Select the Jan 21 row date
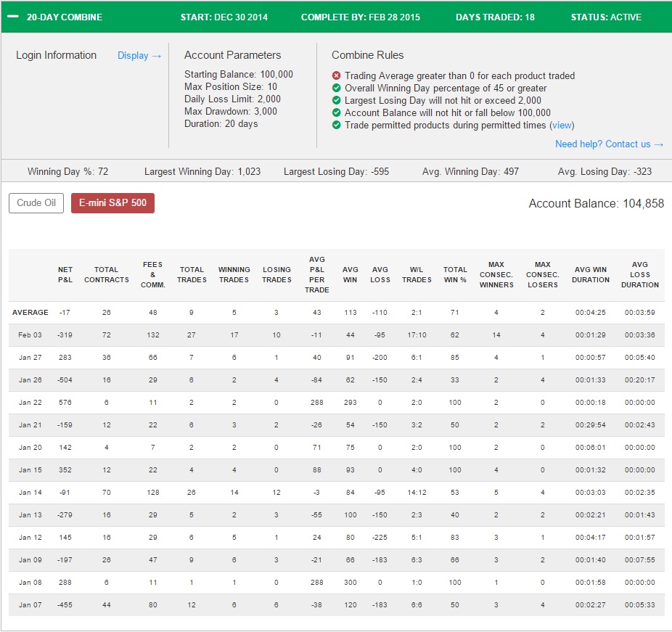672x632 pixels. pos(30,425)
